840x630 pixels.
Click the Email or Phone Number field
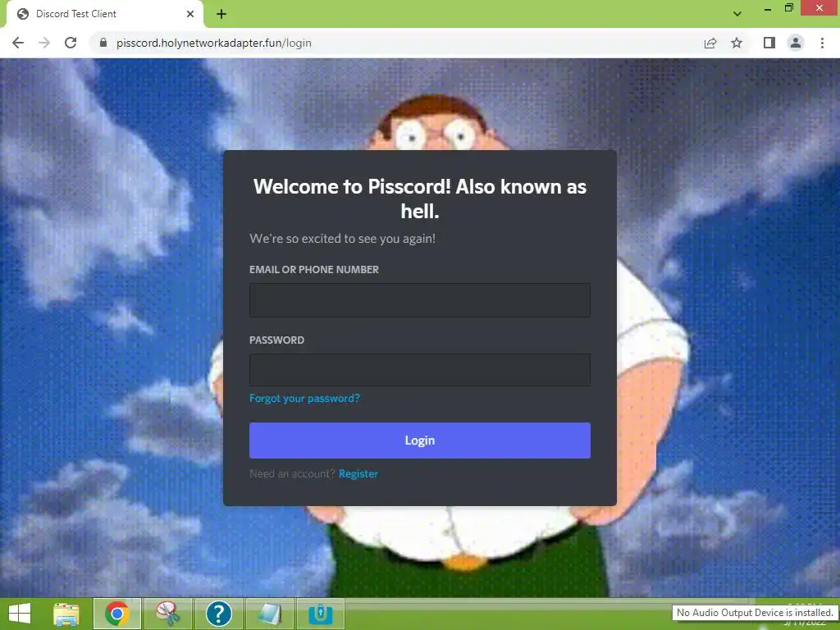419,300
